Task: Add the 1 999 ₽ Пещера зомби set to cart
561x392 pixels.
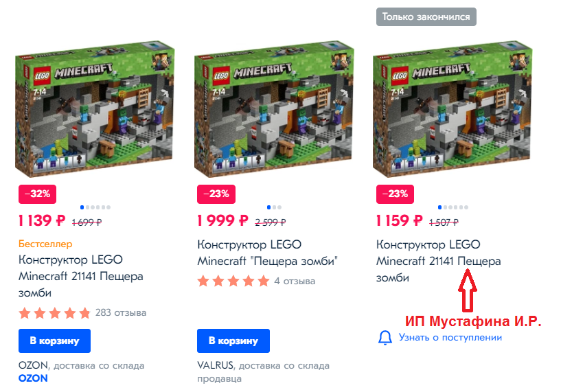Action: point(233,341)
